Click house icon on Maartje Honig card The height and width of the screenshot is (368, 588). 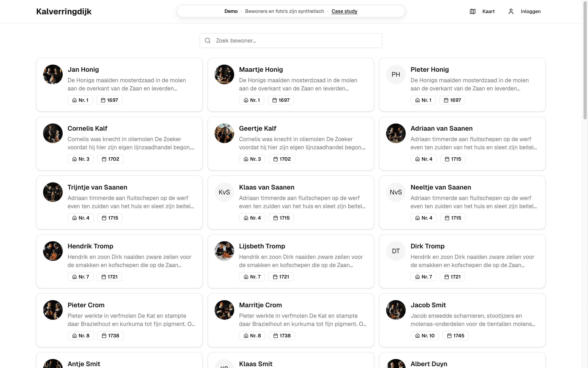point(246,100)
